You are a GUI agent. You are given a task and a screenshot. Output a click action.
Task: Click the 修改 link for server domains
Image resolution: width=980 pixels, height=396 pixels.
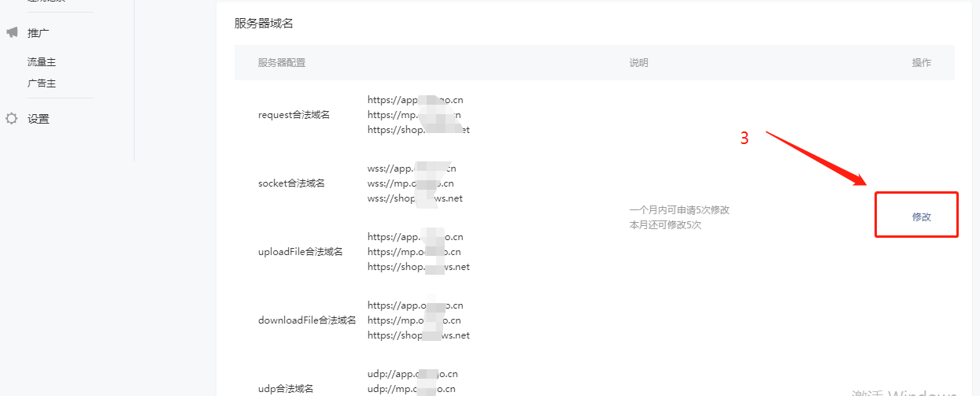(922, 217)
